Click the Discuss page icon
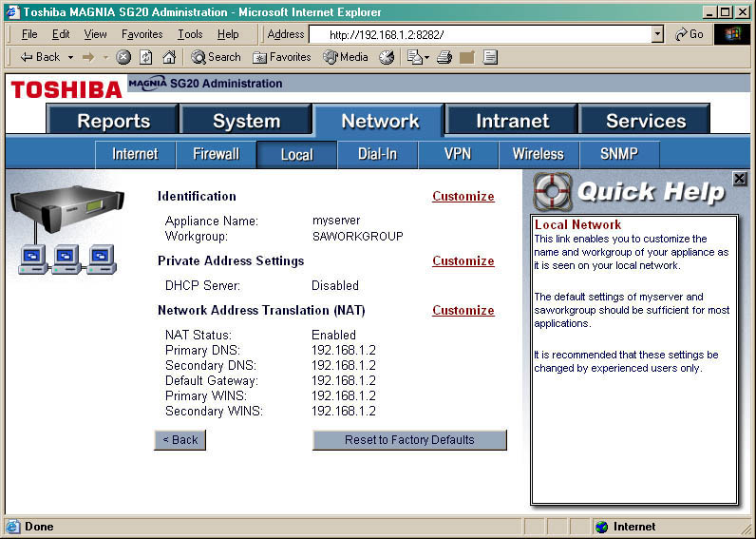Viewport: 756px width, 539px height. pos(490,57)
